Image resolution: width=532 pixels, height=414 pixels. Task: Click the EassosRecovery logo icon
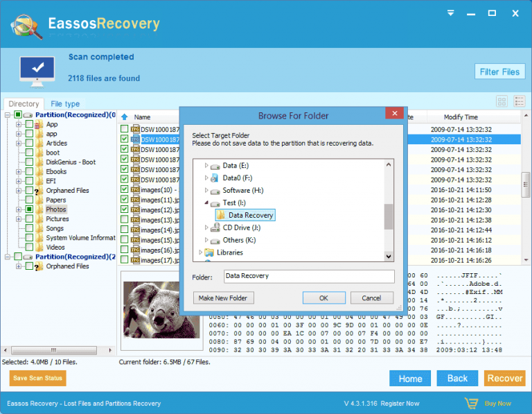pyautogui.click(x=26, y=26)
